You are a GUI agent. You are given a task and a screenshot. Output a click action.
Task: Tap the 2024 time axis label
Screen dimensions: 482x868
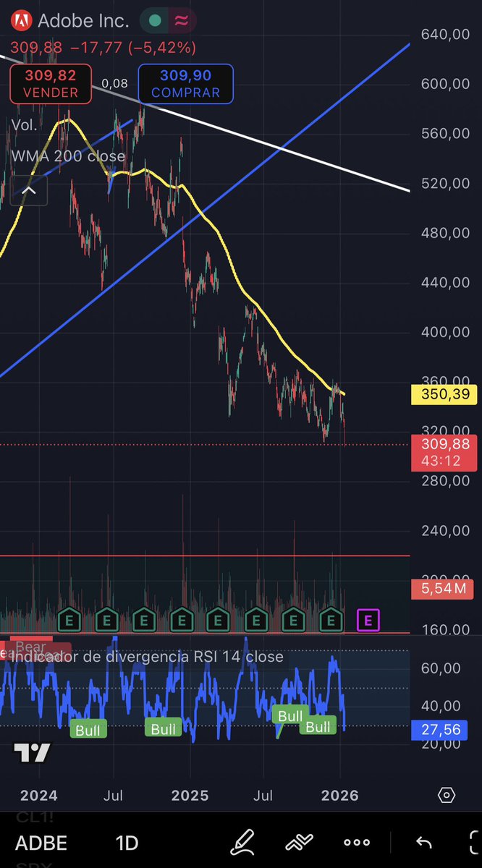pyautogui.click(x=39, y=796)
